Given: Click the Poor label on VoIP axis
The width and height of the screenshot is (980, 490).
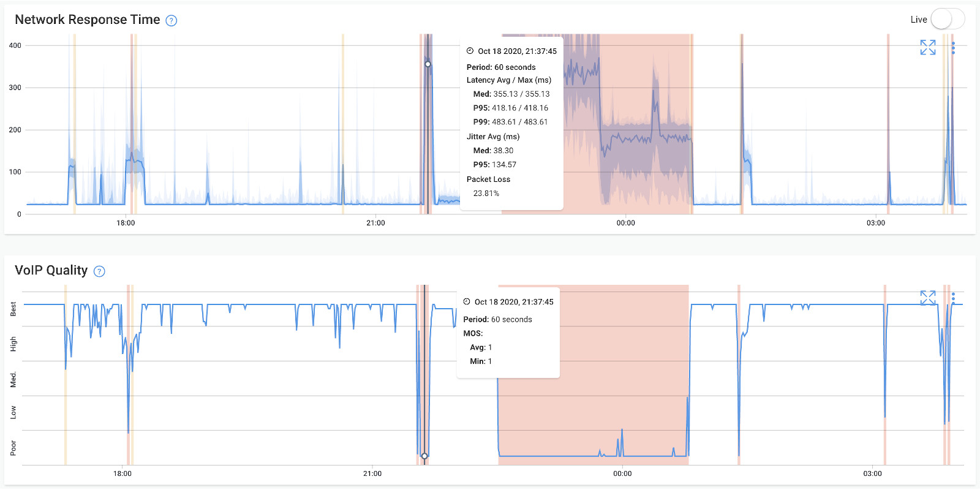Looking at the screenshot, I should [x=13, y=448].
